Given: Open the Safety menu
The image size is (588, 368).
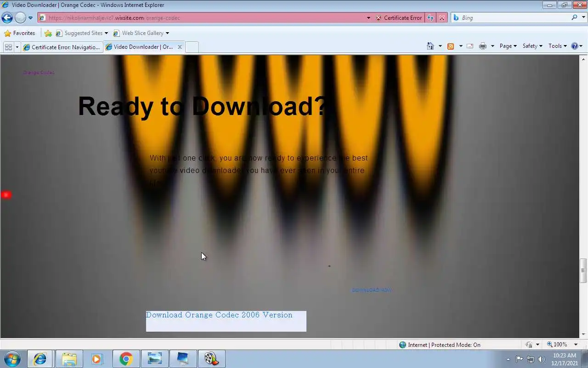Looking at the screenshot, I should (x=532, y=46).
